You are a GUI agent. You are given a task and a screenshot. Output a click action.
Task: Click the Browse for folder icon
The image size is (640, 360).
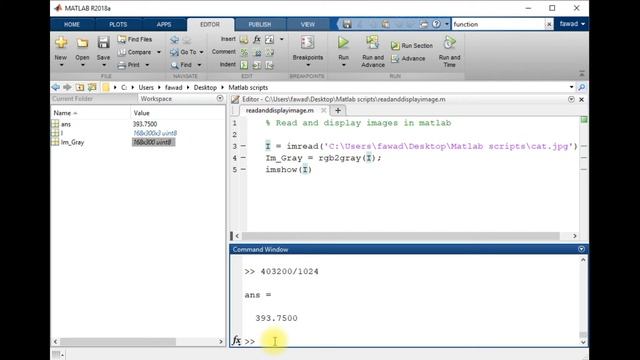pyautogui.click(x=92, y=87)
